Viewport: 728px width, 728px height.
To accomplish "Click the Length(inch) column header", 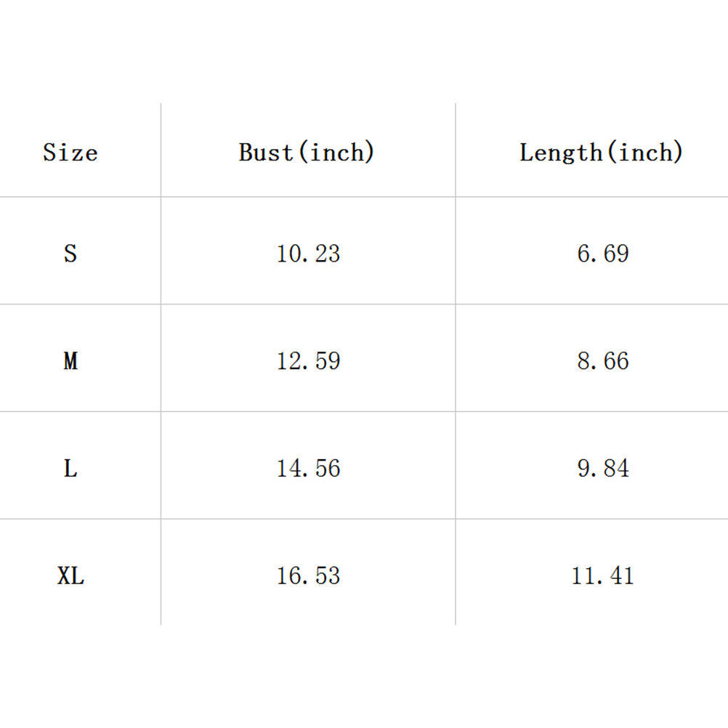I will [602, 153].
